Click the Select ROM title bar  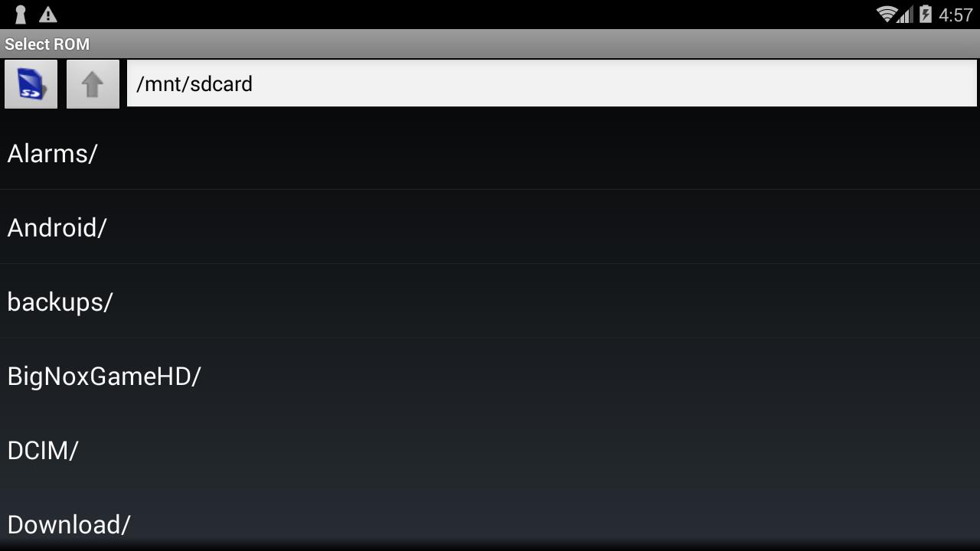point(490,44)
